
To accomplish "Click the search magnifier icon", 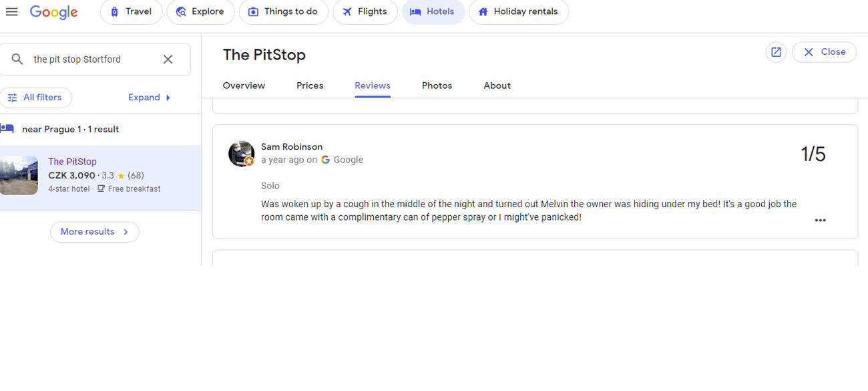I will (17, 59).
